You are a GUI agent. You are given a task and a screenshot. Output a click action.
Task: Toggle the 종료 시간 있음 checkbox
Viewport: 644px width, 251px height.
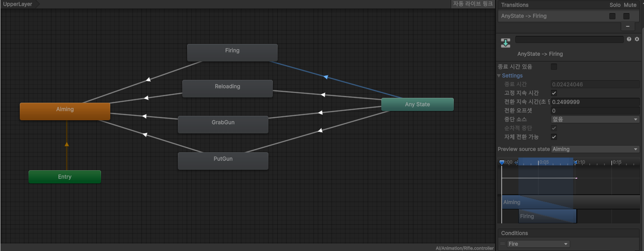[x=554, y=67]
